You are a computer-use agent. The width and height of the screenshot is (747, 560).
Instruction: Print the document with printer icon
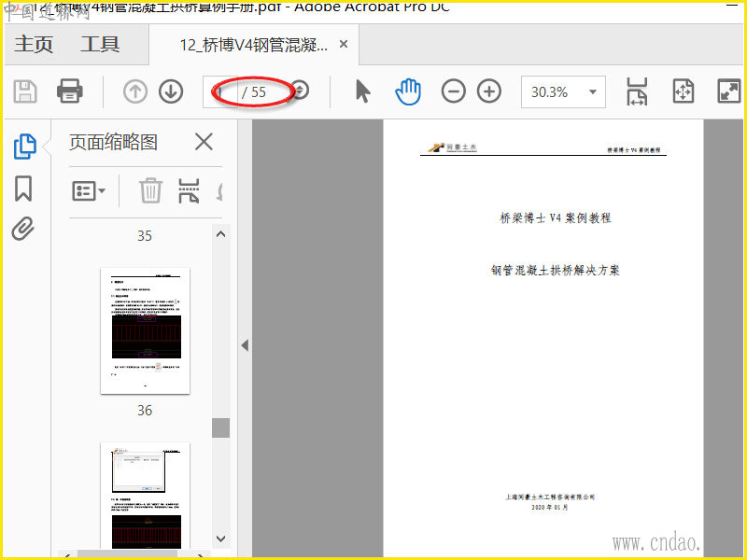69,91
